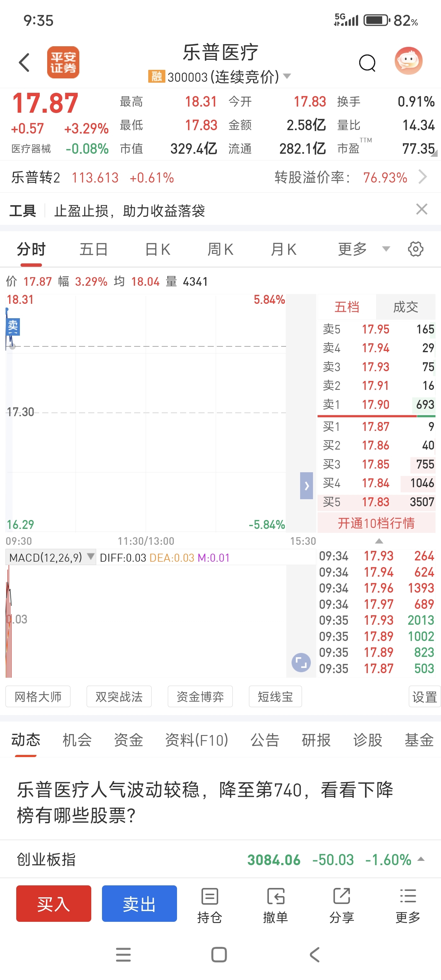The height and width of the screenshot is (980, 441).
Task: Expand the 更多 chart period dropdown
Action: [364, 249]
